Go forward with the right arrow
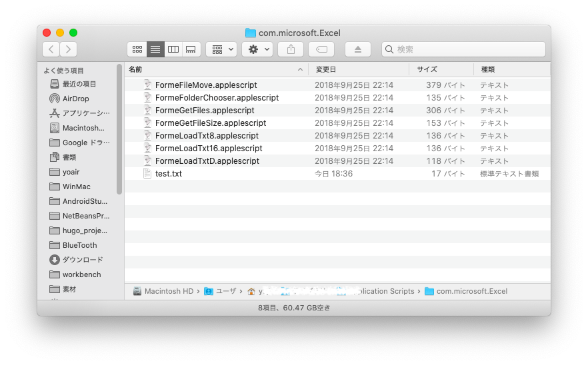The height and width of the screenshot is (365, 588). click(69, 49)
